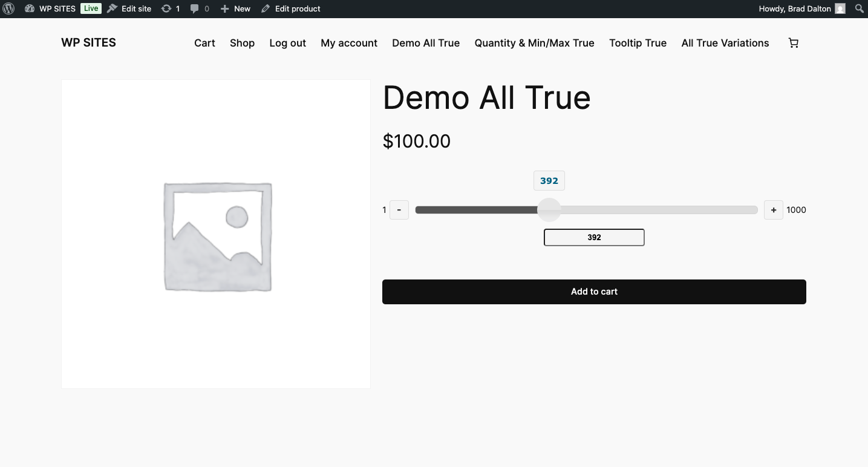
Task: Click the plus New content item
Action: click(x=235, y=8)
